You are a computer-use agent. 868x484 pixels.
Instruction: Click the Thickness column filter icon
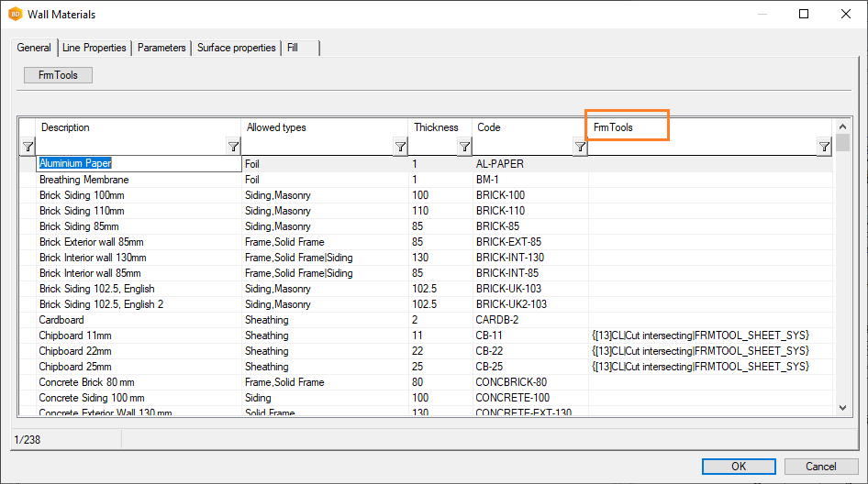pyautogui.click(x=464, y=147)
